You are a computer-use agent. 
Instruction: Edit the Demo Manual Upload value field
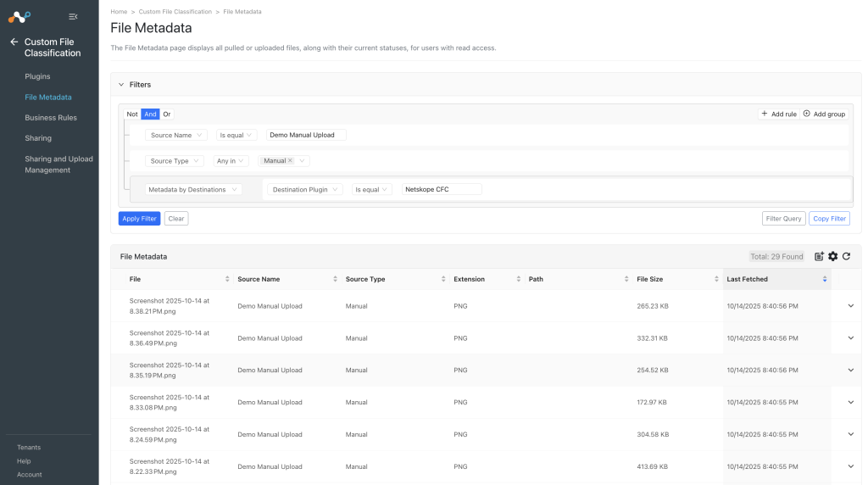[306, 135]
